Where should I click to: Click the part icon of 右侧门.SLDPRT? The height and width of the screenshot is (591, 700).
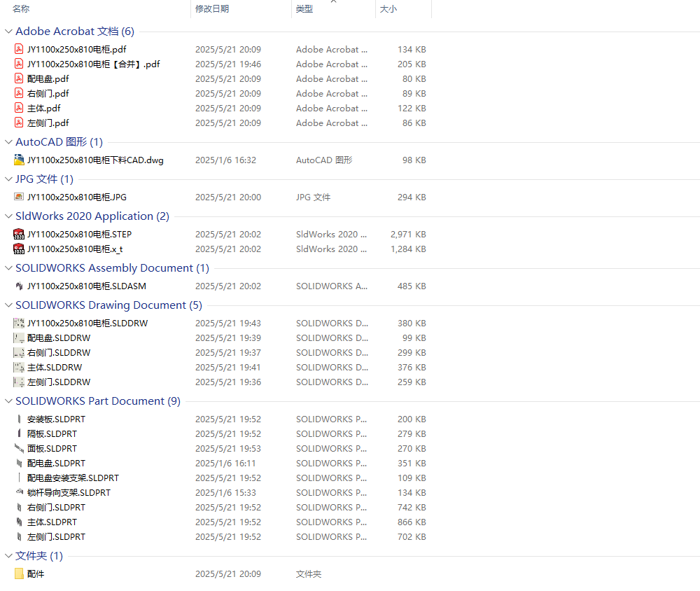click(19, 508)
